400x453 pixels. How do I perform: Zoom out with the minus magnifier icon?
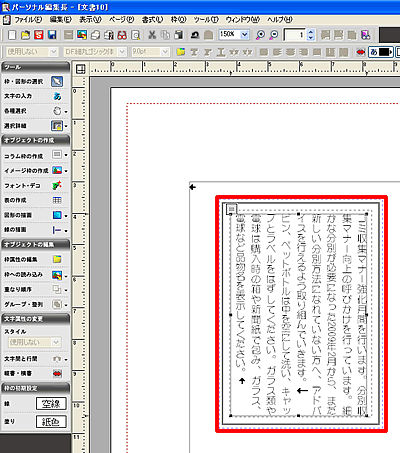[273, 35]
